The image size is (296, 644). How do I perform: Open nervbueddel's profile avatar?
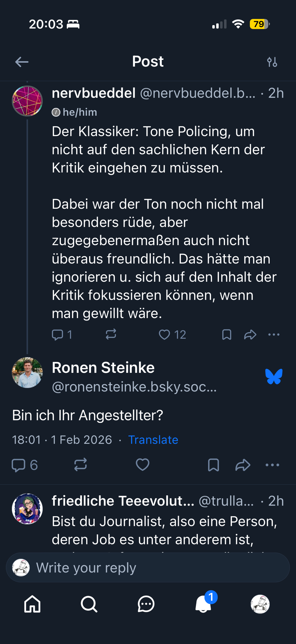[x=27, y=101]
